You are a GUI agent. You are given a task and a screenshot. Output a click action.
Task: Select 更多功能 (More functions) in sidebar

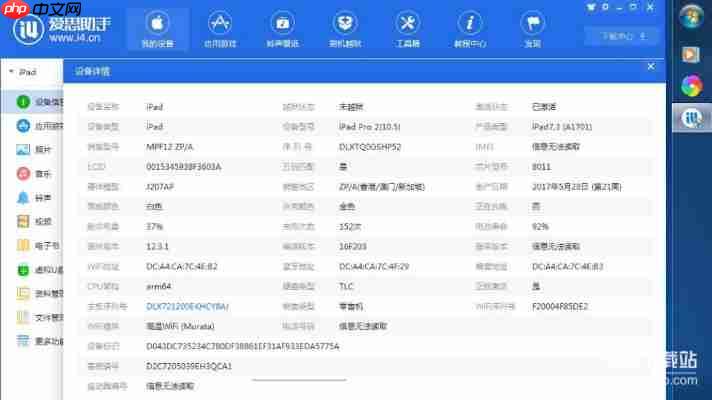(x=40, y=342)
